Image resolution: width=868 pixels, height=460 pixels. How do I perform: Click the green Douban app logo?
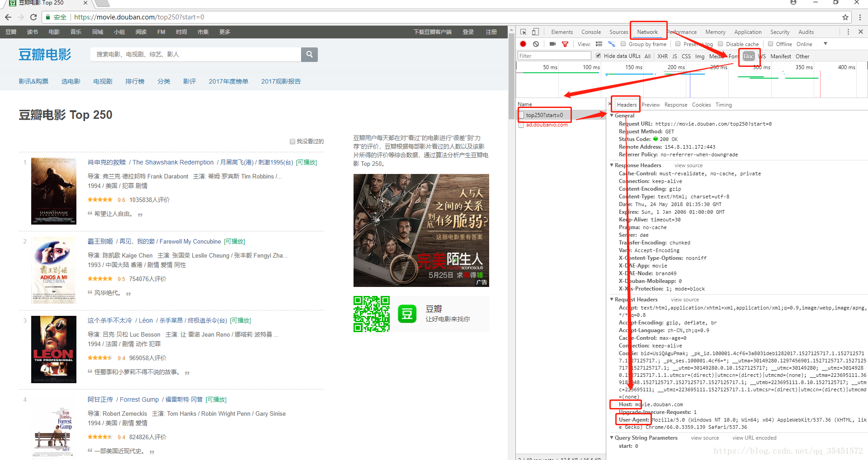[407, 314]
